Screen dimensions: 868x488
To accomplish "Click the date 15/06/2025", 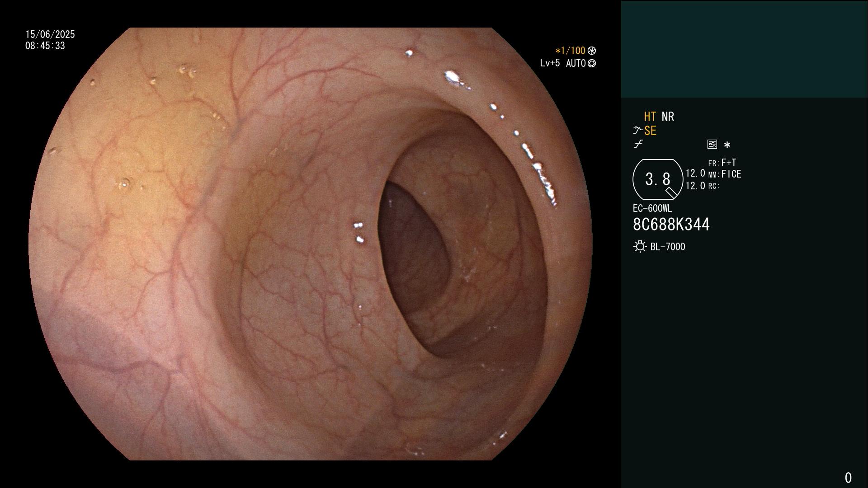I will 50,34.
